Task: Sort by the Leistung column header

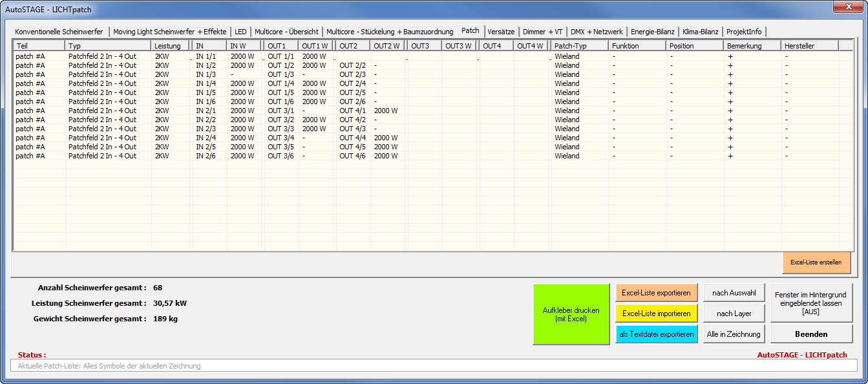Action: [x=171, y=46]
